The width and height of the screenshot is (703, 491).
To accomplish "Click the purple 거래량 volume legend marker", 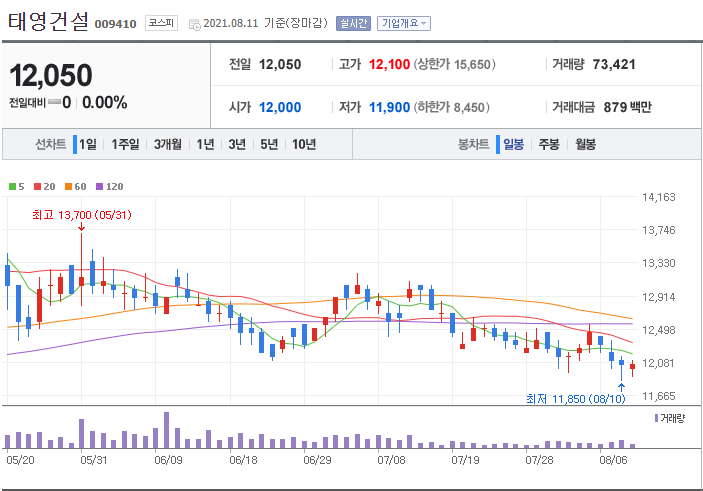I will (656, 418).
